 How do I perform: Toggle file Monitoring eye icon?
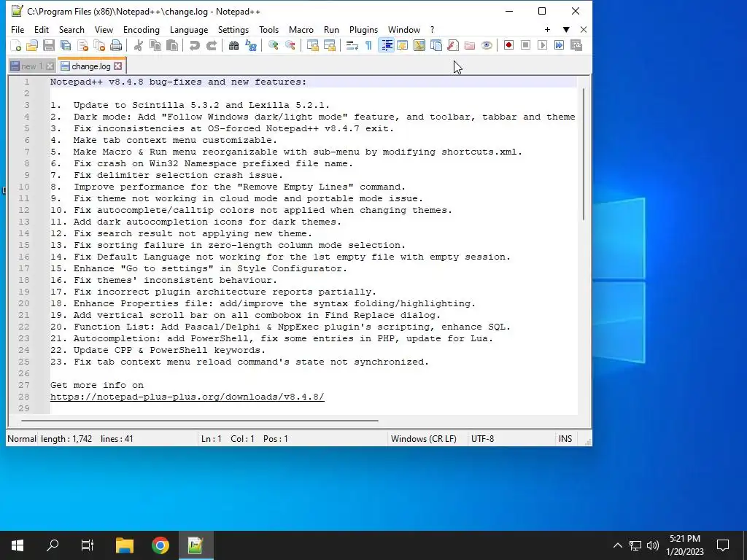point(487,45)
